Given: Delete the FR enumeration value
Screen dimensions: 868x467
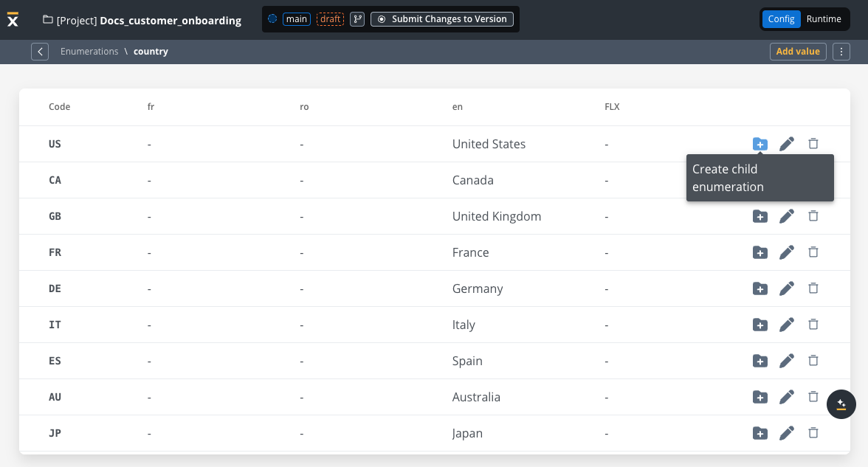Looking at the screenshot, I should pyautogui.click(x=813, y=252).
